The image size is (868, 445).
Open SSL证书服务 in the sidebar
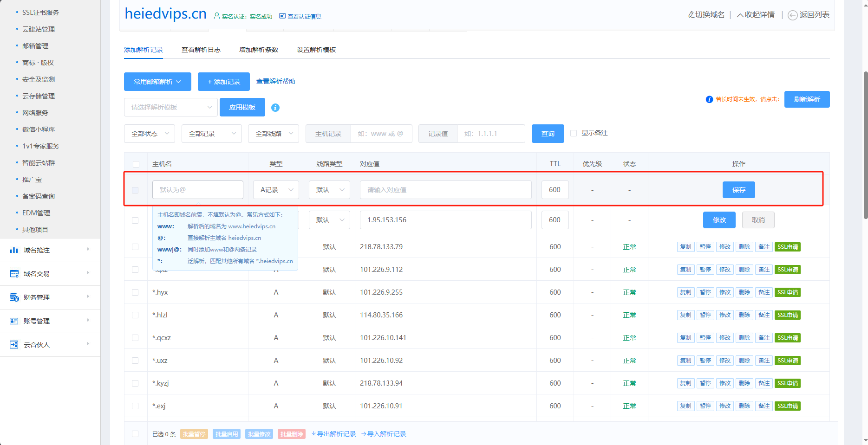point(40,13)
